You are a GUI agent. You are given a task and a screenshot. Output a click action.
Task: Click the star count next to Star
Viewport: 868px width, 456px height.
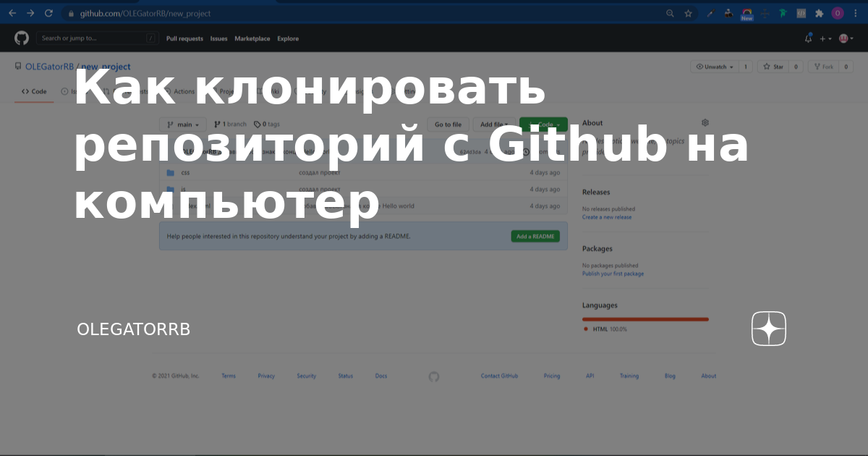pos(796,67)
